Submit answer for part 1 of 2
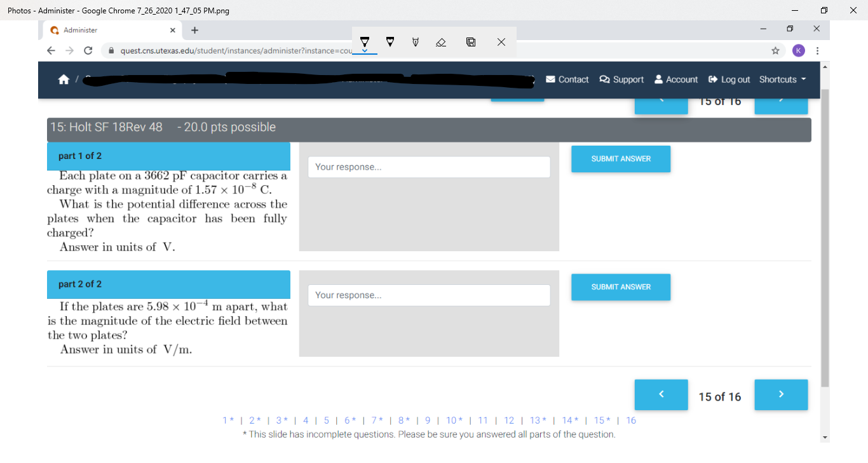This screenshot has height=463, width=868. (x=620, y=159)
